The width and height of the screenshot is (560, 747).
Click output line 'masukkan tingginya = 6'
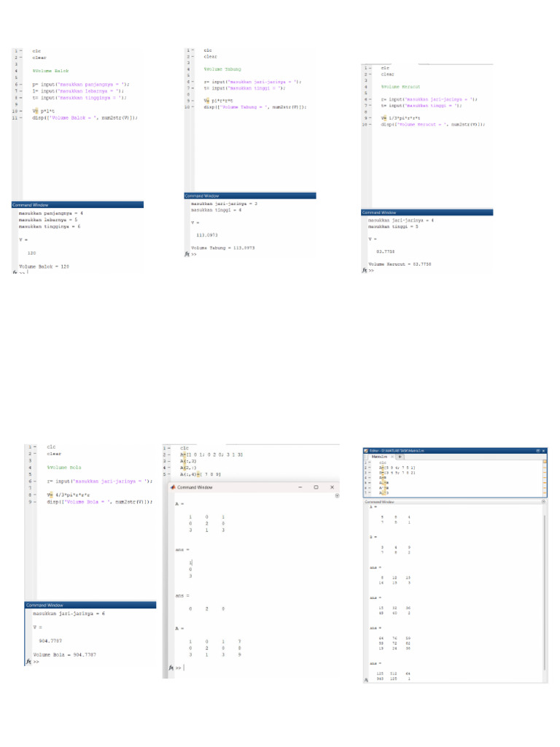(50, 227)
